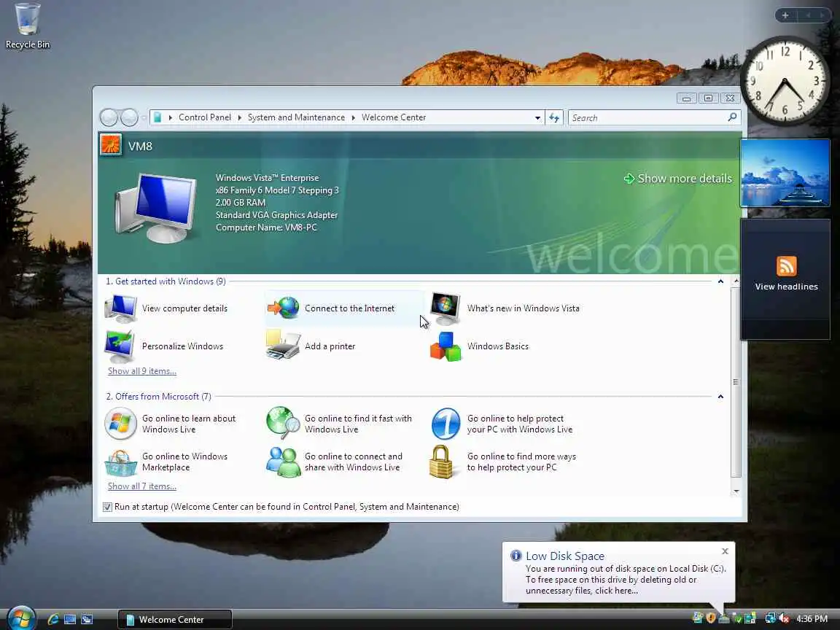Toggle Run at startup checkbox
This screenshot has height=630, width=840.
(x=107, y=507)
